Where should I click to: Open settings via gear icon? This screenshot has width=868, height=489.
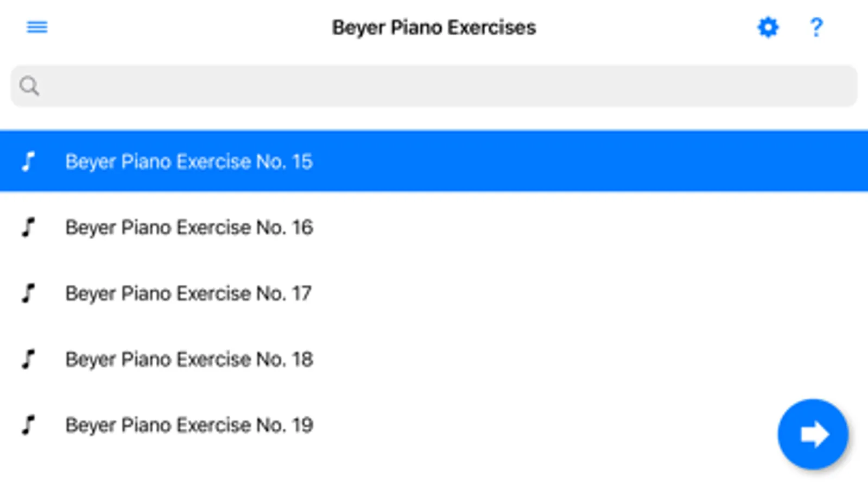(x=768, y=27)
